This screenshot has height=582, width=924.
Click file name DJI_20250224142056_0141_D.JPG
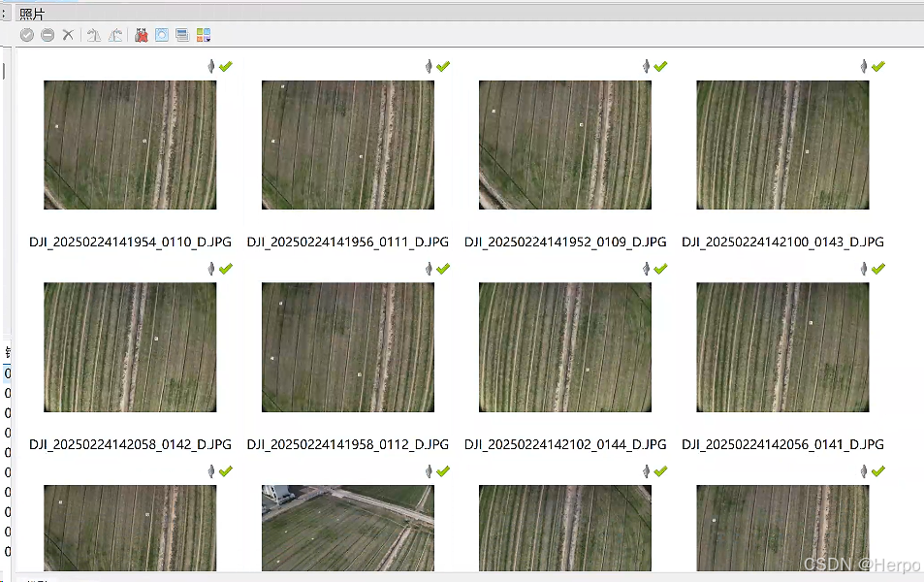782,444
